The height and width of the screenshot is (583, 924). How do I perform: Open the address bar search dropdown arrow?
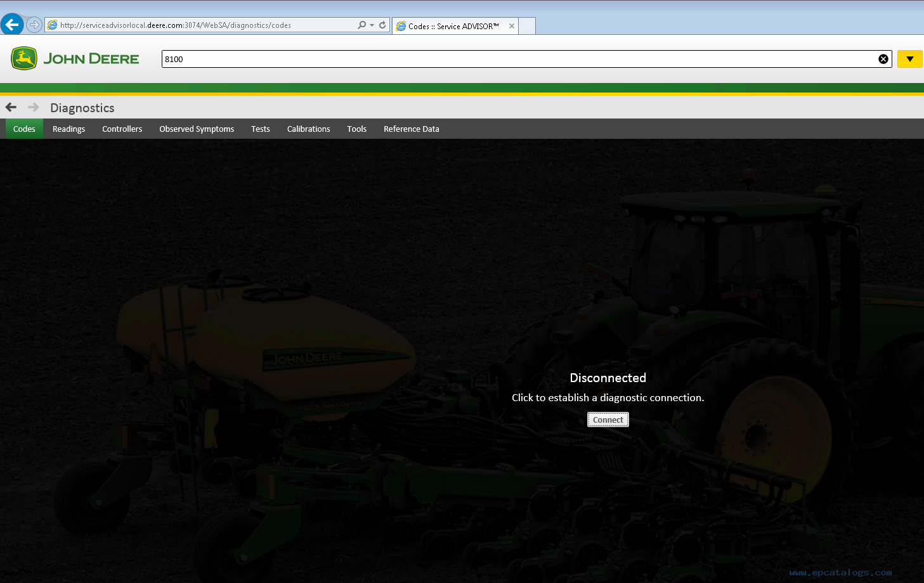point(372,25)
